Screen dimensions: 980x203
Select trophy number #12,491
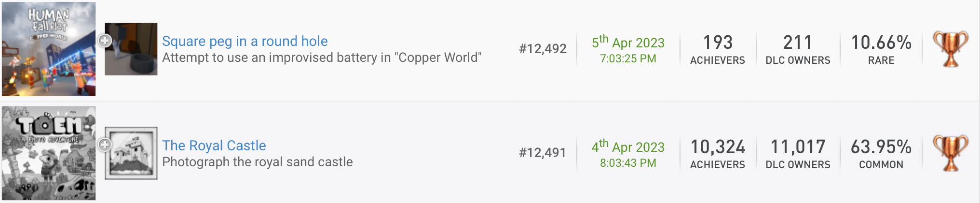[543, 153]
